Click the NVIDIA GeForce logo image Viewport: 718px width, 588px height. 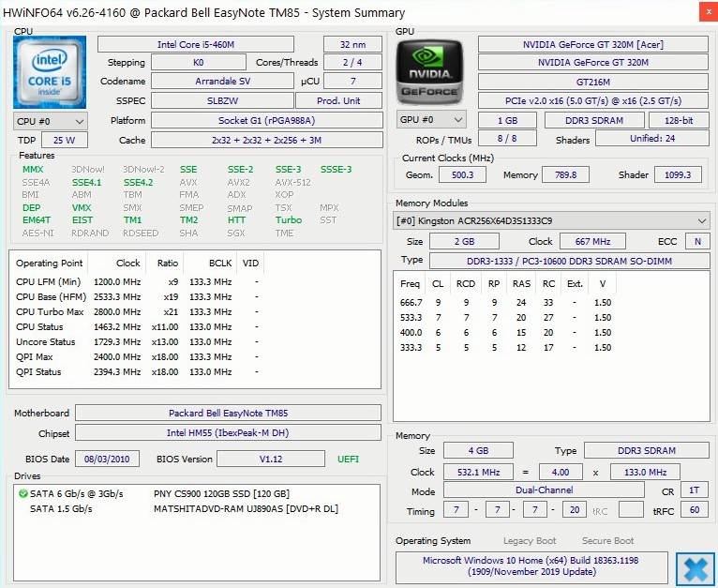pos(429,72)
